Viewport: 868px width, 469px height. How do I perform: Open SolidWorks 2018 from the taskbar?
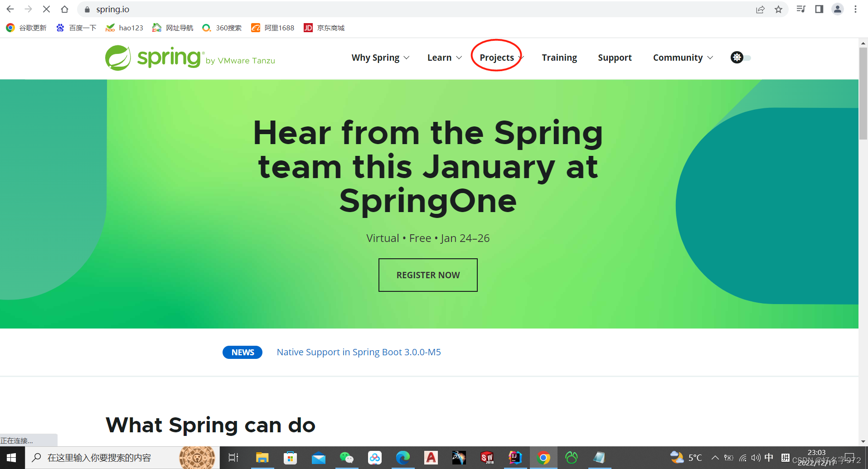coord(487,458)
